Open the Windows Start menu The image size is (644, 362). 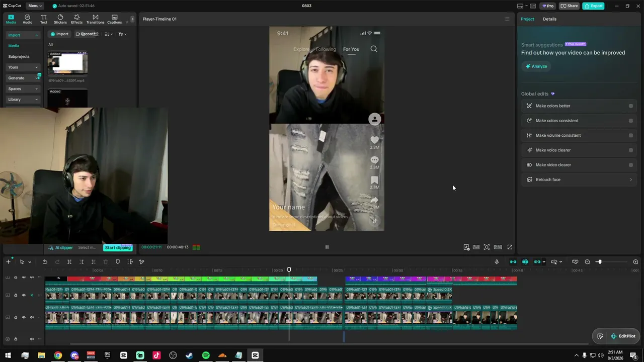point(8,355)
